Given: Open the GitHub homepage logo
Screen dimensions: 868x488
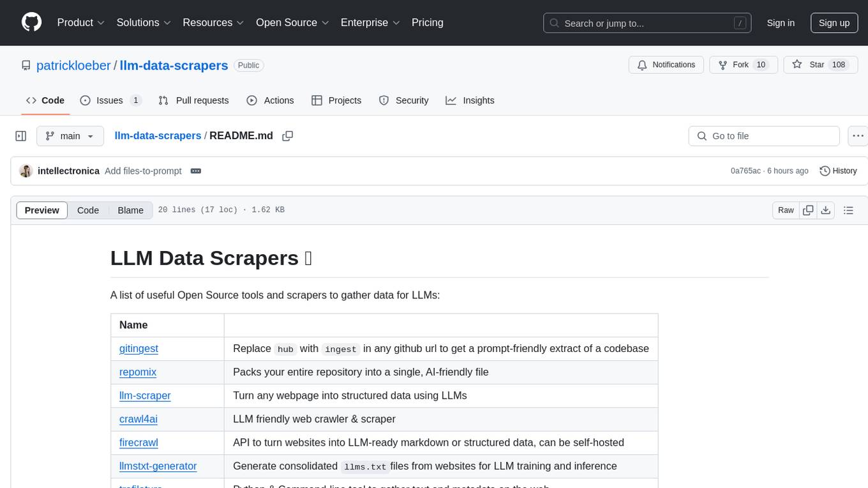Looking at the screenshot, I should tap(31, 22).
